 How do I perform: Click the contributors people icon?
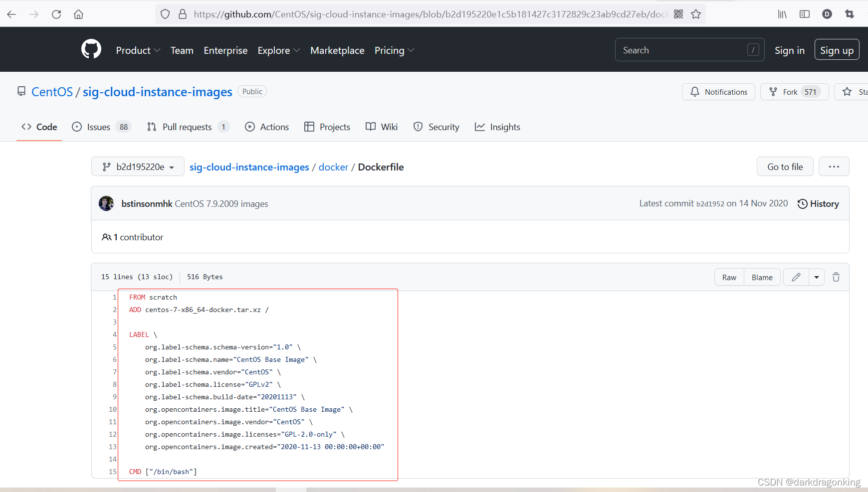pos(106,237)
